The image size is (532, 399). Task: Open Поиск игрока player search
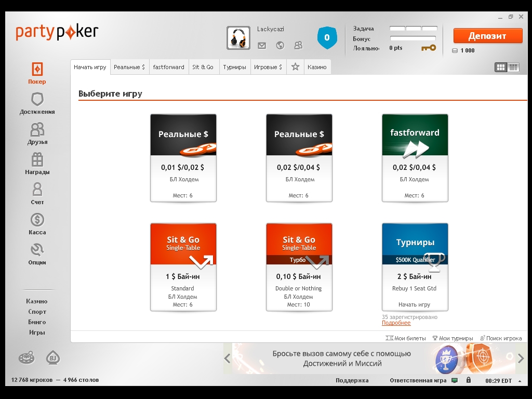click(x=501, y=338)
